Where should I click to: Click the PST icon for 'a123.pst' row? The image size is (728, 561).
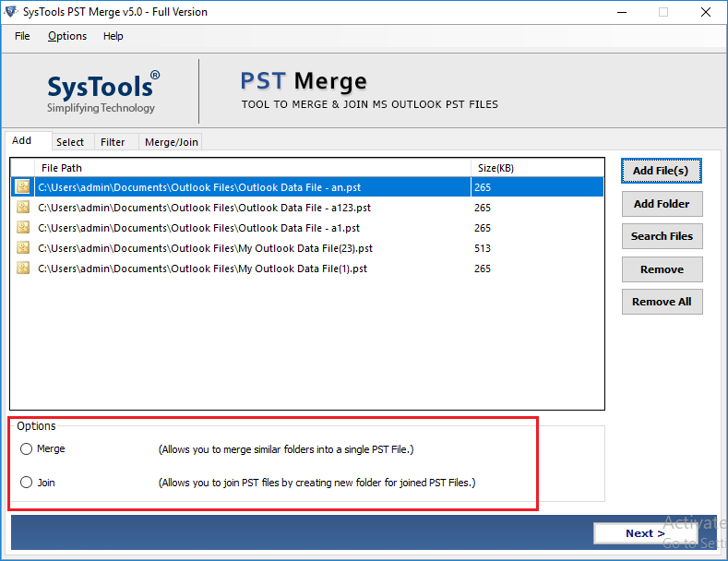pos(23,207)
